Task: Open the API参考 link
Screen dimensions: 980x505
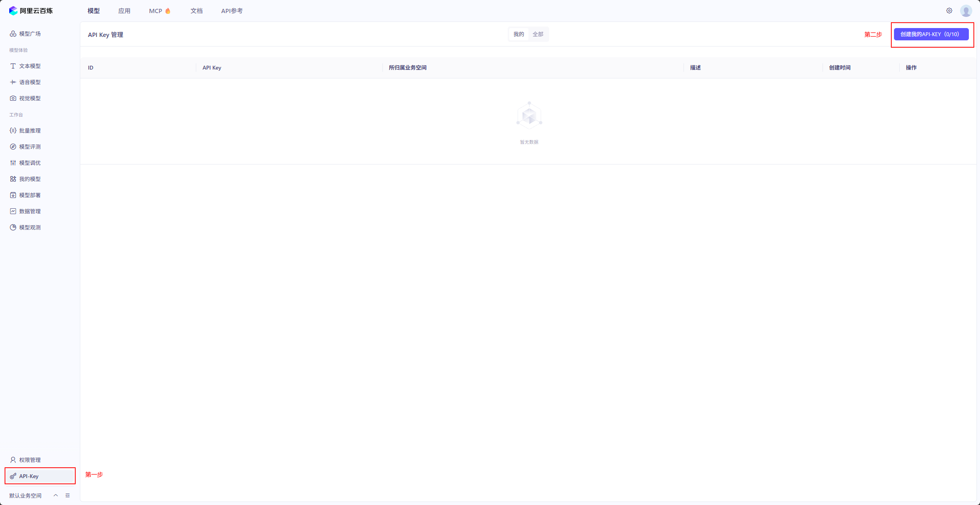Action: [232, 11]
